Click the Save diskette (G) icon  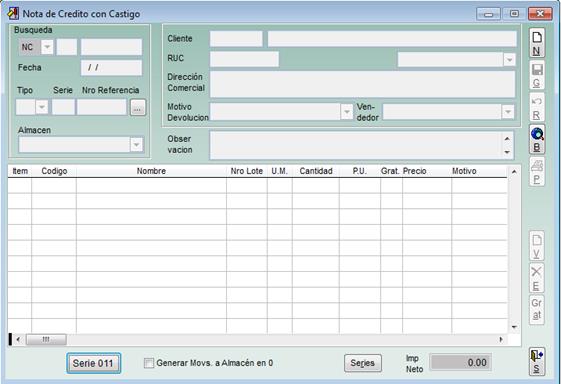[x=537, y=75]
